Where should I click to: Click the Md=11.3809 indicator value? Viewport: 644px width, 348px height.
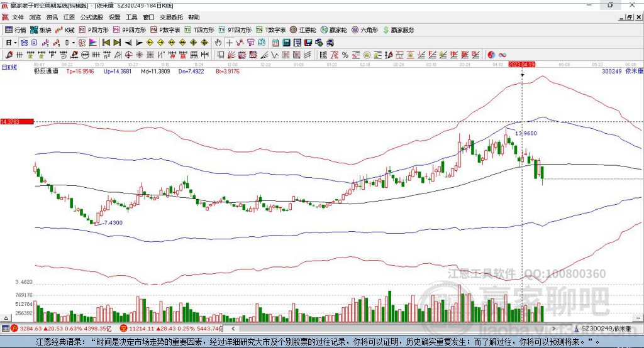[155, 72]
